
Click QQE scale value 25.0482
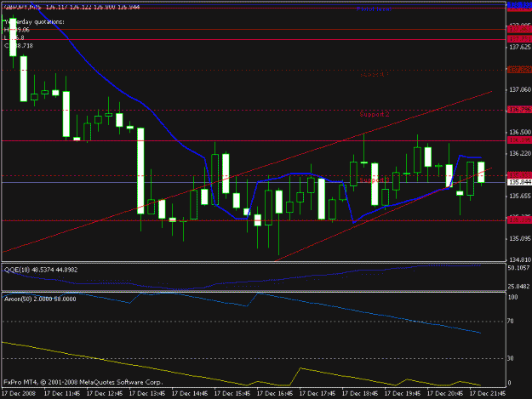518,287
